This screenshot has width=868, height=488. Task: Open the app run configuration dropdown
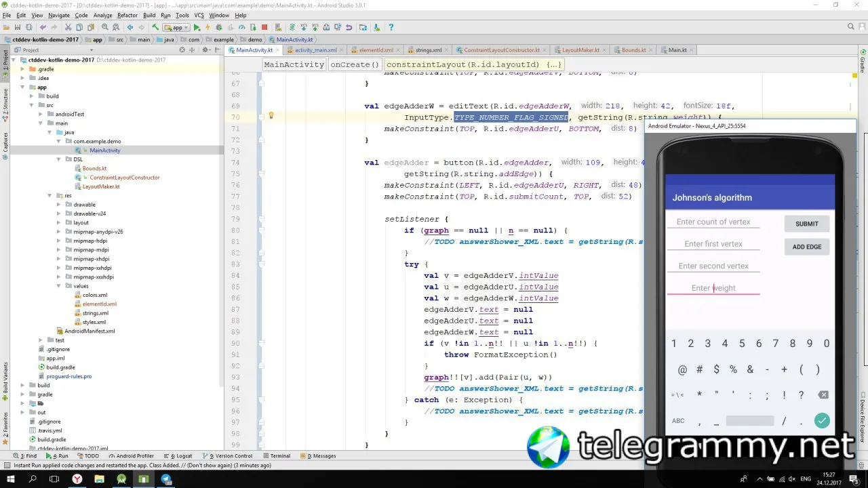[x=177, y=28]
